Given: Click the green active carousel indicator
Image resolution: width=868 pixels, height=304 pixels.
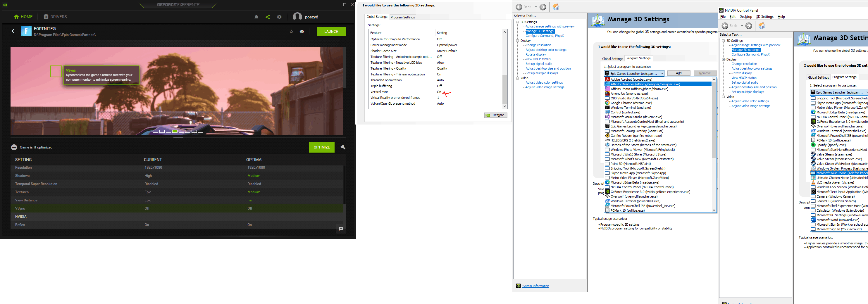Looking at the screenshot, I should [175, 131].
